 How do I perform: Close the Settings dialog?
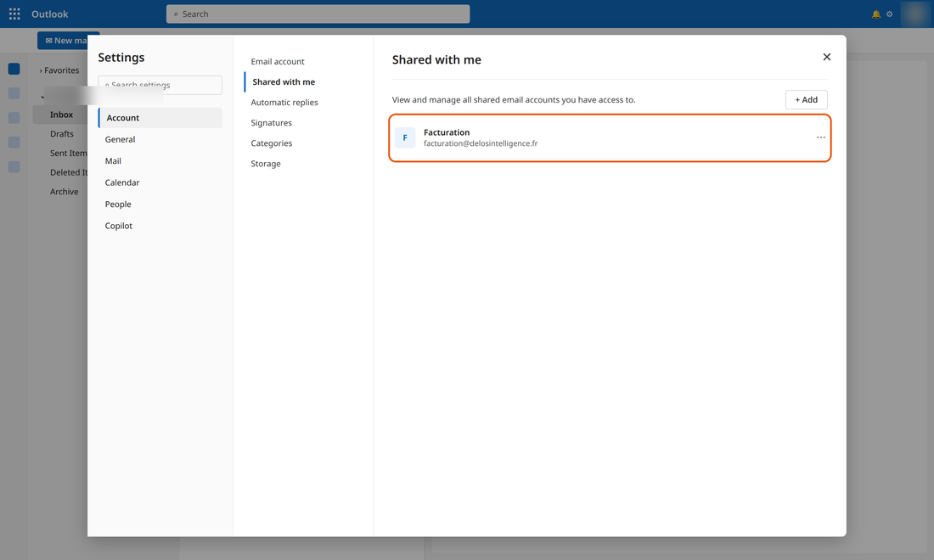click(827, 57)
